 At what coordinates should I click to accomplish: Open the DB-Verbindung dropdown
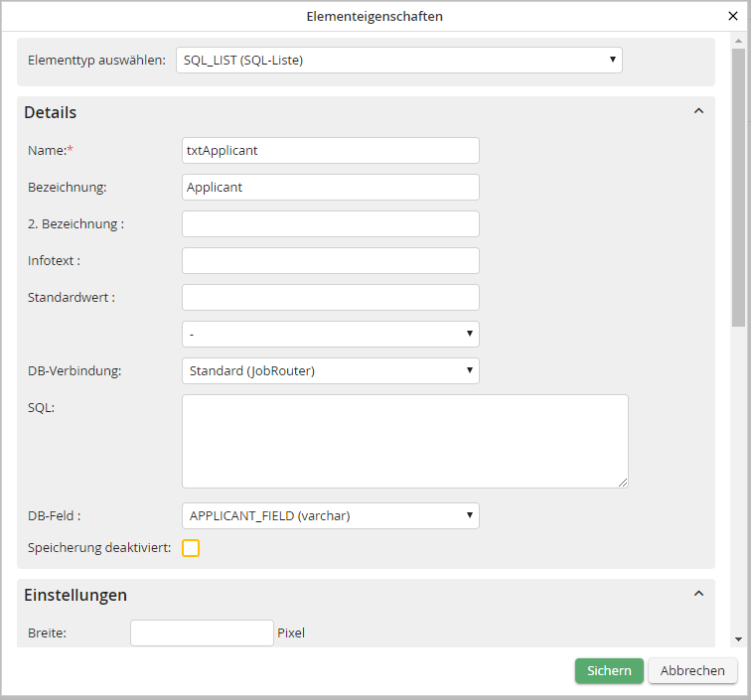click(330, 371)
